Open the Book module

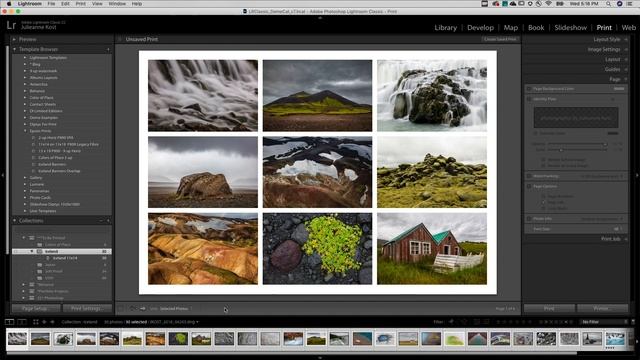pos(536,28)
